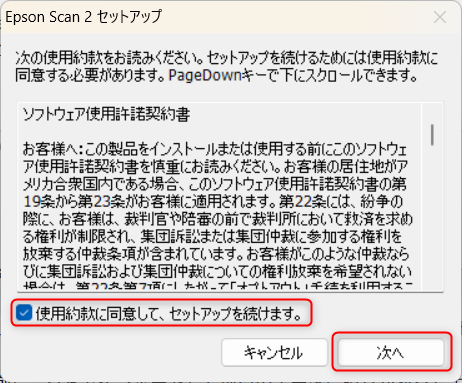Close the Epson Scan 2 セットアップ dialog
Viewport: 462px width, 383px height.
440,17
